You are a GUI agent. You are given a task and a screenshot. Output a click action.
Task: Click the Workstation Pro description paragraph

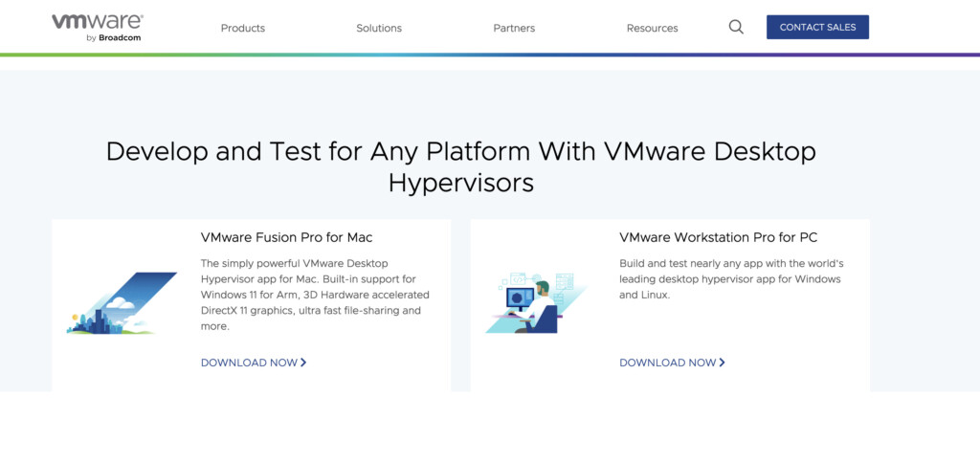732,278
